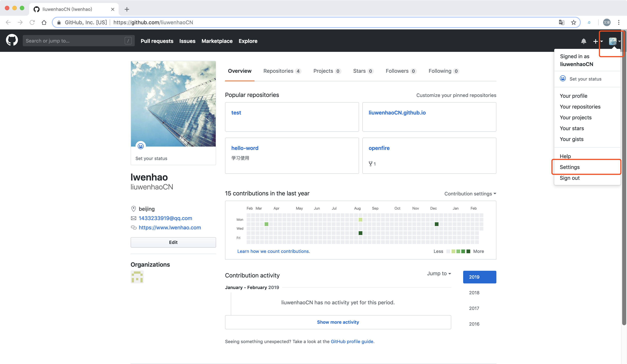627x364 pixels.
Task: Click the address bar URL
Action: click(153, 22)
